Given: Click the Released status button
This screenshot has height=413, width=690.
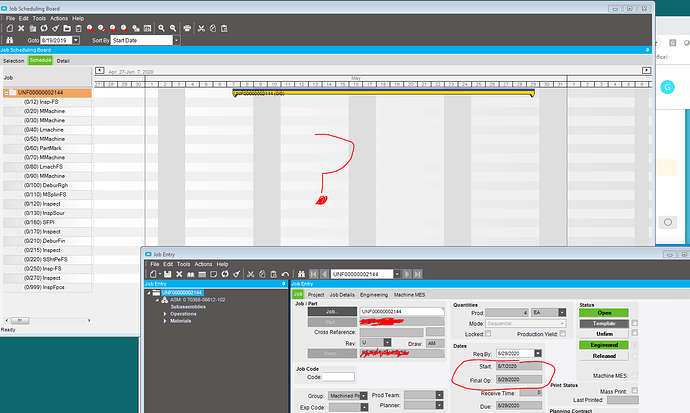Looking at the screenshot, I should click(x=604, y=356).
